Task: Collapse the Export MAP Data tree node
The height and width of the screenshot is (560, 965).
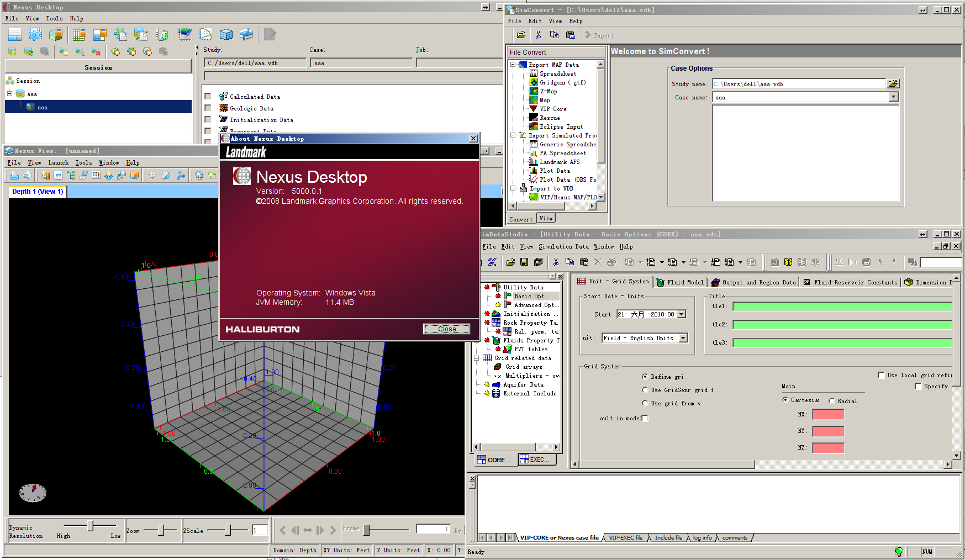Action: click(x=513, y=65)
